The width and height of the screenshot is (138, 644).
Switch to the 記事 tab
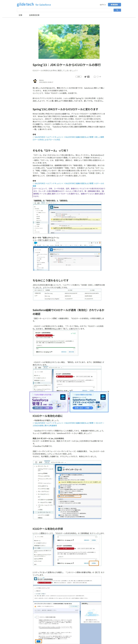point(21,15)
